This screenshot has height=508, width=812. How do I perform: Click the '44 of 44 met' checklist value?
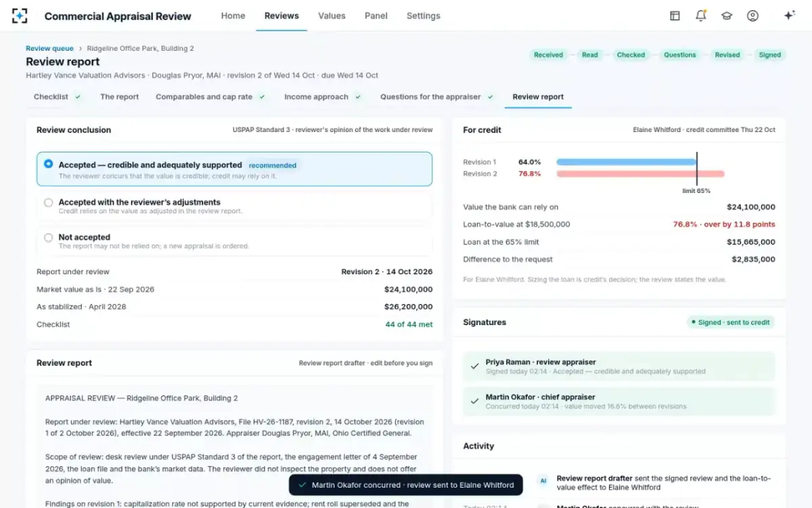click(409, 324)
